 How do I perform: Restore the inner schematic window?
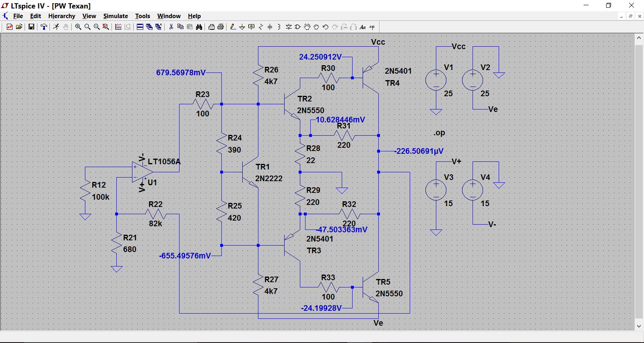point(631,16)
